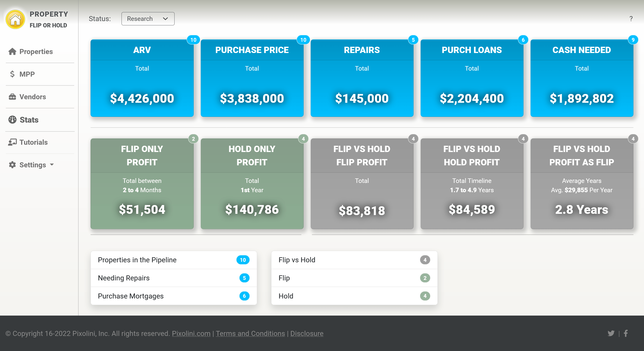Click the Property Flip or Hold house logo
The height and width of the screenshot is (351, 644).
tap(15, 19)
